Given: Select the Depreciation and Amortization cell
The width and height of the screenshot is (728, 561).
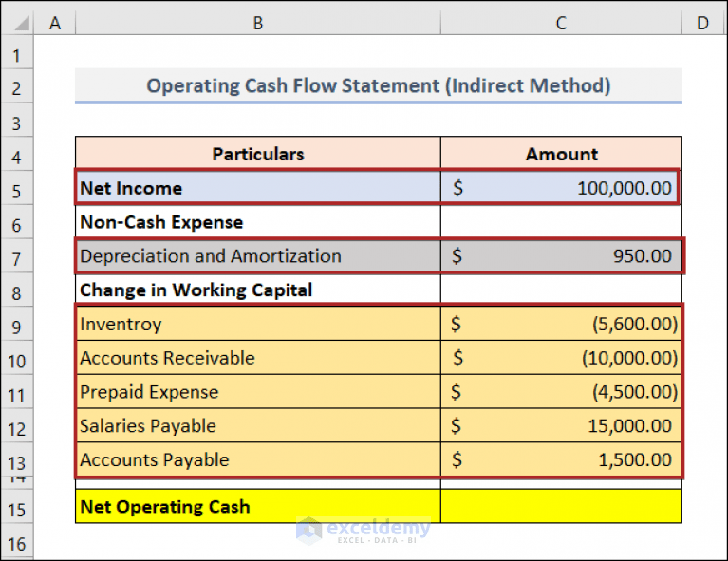Looking at the screenshot, I should (258, 255).
